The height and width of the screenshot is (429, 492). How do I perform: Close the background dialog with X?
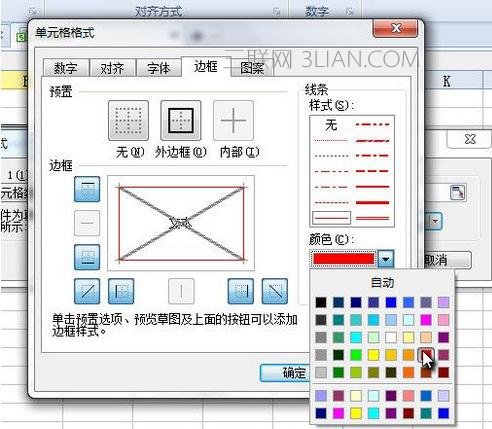(470, 139)
